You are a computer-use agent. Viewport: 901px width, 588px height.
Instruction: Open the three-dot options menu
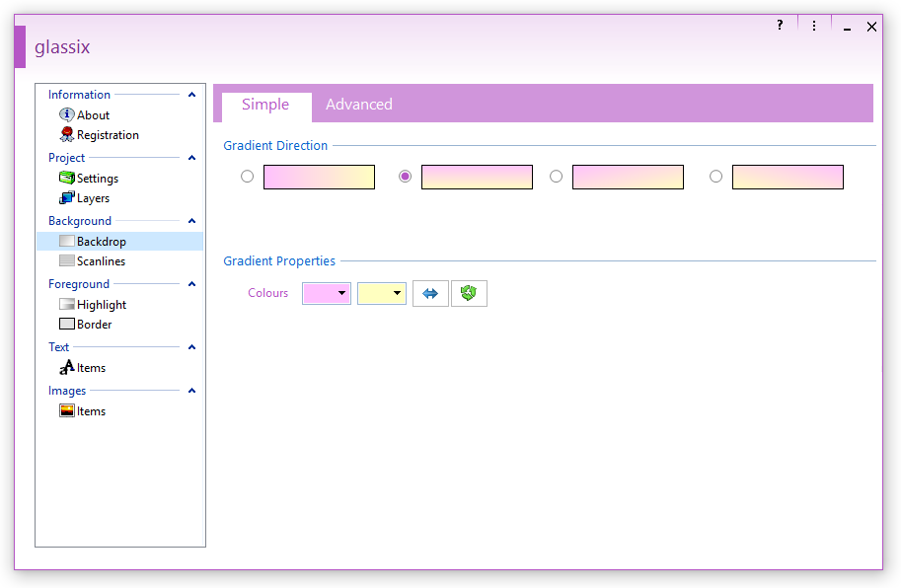(x=814, y=26)
